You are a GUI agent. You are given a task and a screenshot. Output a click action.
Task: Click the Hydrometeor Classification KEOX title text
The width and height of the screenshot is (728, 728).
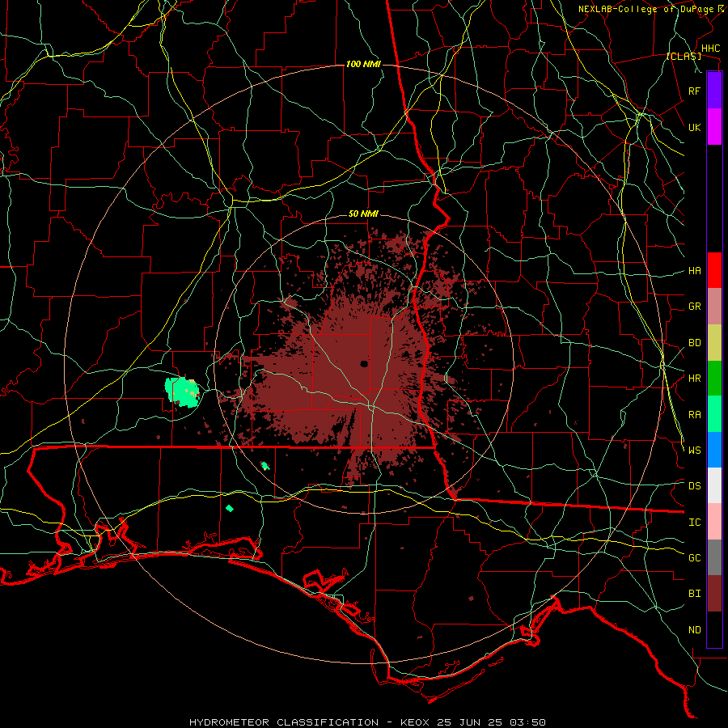click(x=367, y=722)
